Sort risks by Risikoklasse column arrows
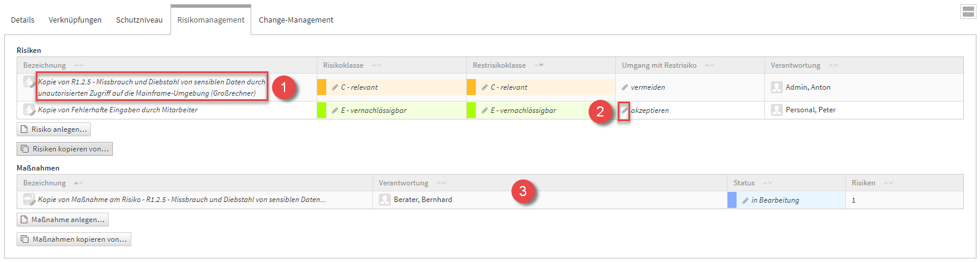The image size is (980, 262). pos(377,65)
